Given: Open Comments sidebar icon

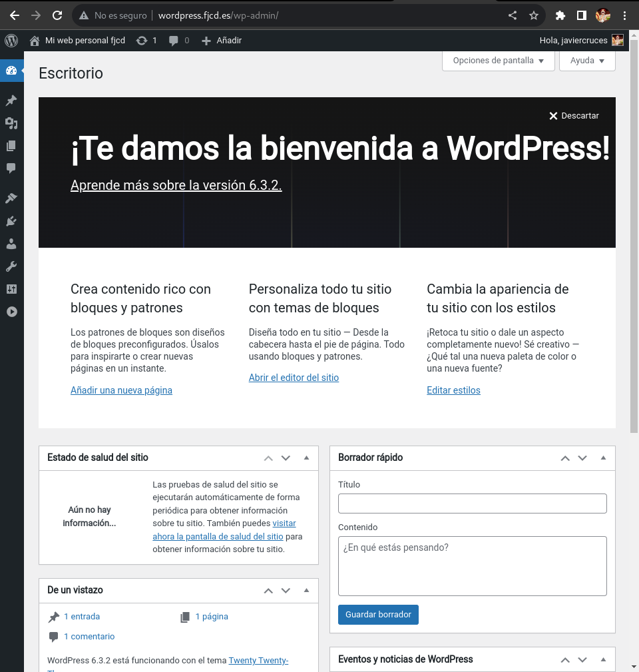Looking at the screenshot, I should pos(11,168).
